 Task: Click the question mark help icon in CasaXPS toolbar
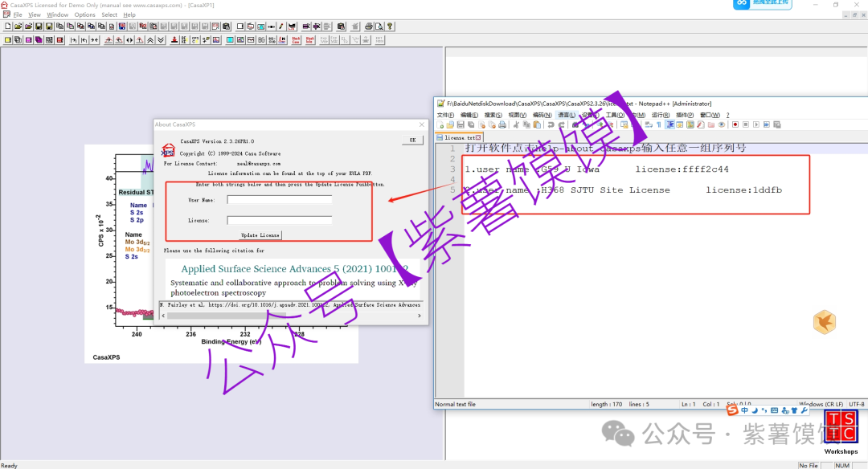[388, 27]
